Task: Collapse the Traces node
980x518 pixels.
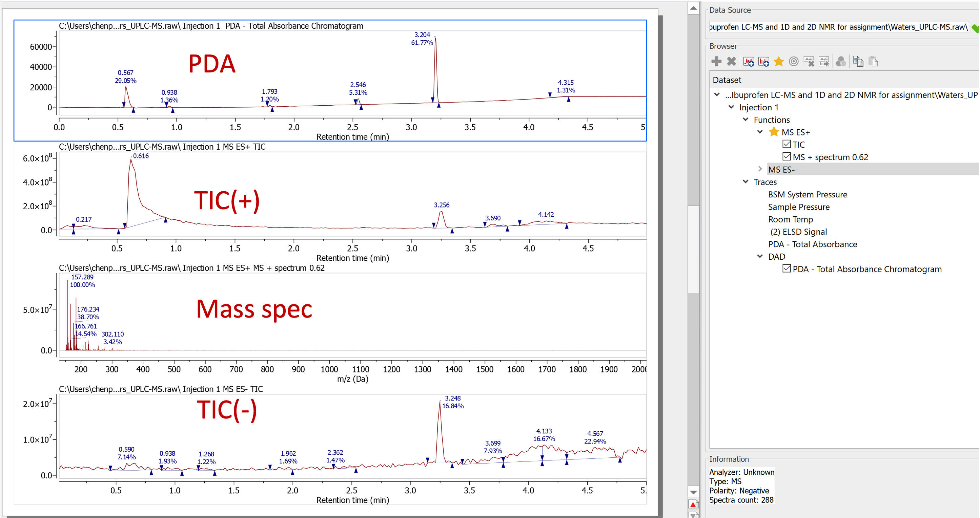Action: click(746, 182)
